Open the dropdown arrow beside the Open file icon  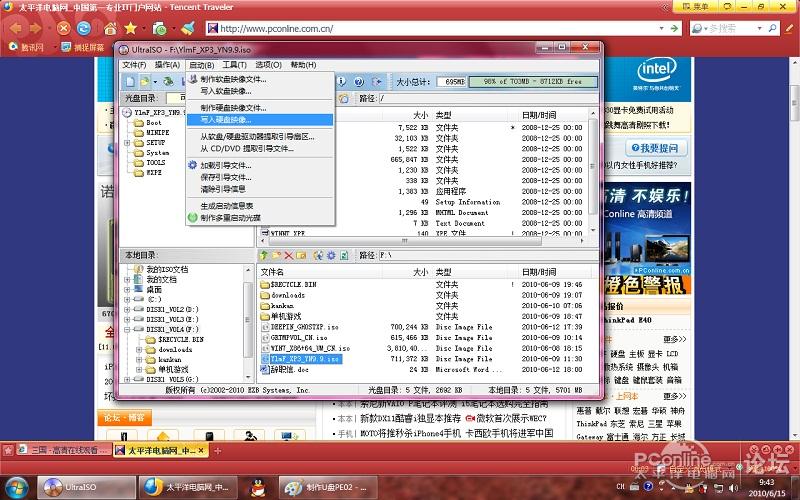pyautogui.click(x=155, y=81)
